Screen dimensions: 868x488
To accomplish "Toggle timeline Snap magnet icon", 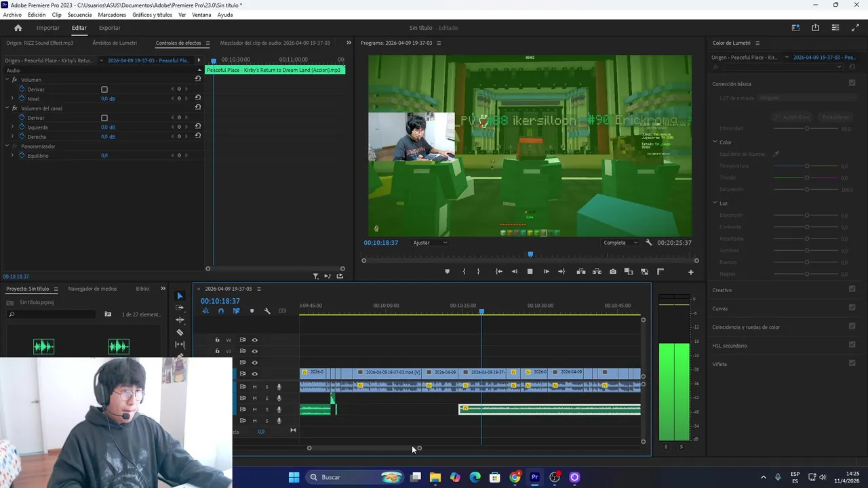I will pos(221,311).
